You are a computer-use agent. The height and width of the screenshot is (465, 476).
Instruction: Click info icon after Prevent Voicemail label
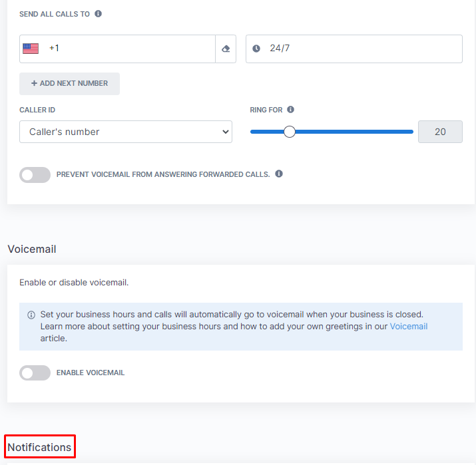279,174
